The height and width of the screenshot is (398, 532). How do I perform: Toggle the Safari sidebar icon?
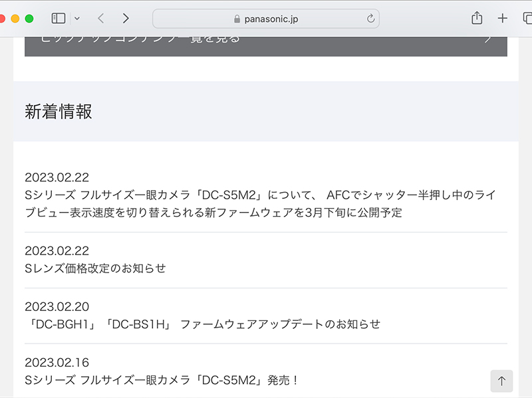58,19
